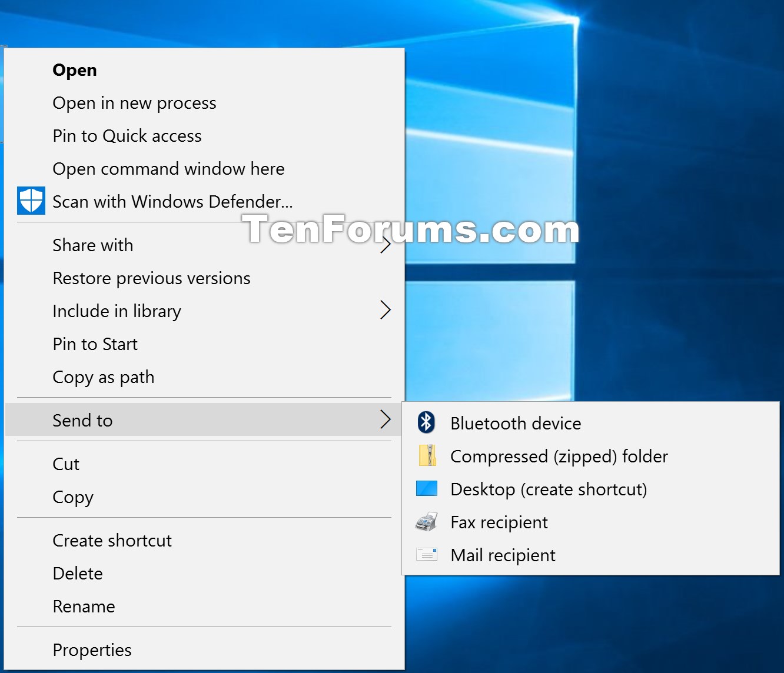The image size is (784, 673).
Task: Scan the folder with Windows Defender
Action: coord(172,201)
